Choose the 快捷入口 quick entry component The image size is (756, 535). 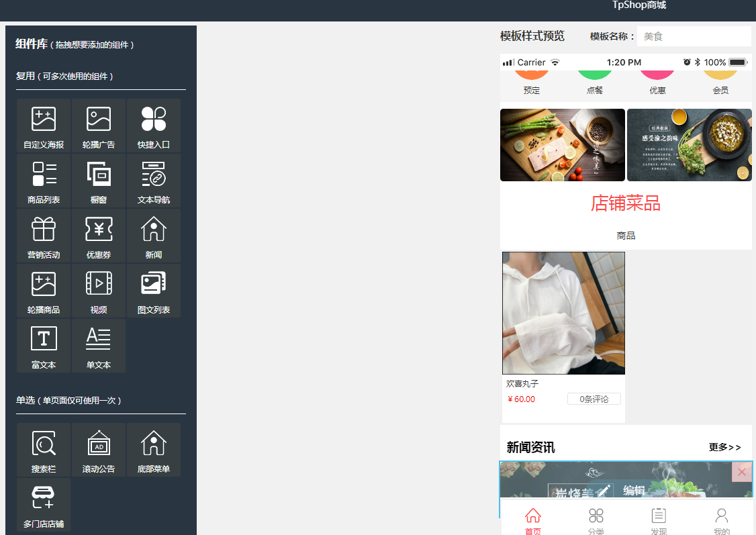154,126
